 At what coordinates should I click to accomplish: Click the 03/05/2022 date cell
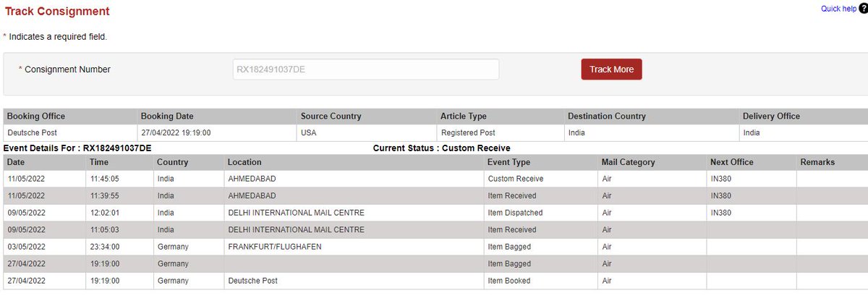point(45,247)
